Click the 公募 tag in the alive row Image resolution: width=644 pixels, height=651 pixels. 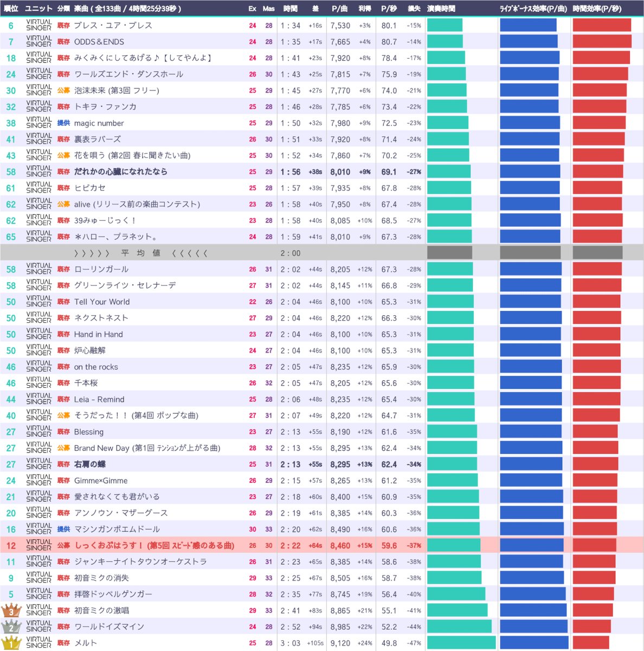click(x=64, y=205)
